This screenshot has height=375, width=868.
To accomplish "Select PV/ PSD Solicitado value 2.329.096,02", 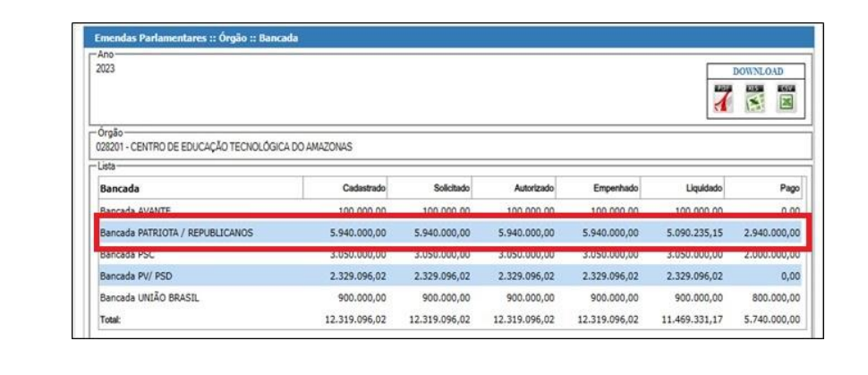I will (442, 277).
